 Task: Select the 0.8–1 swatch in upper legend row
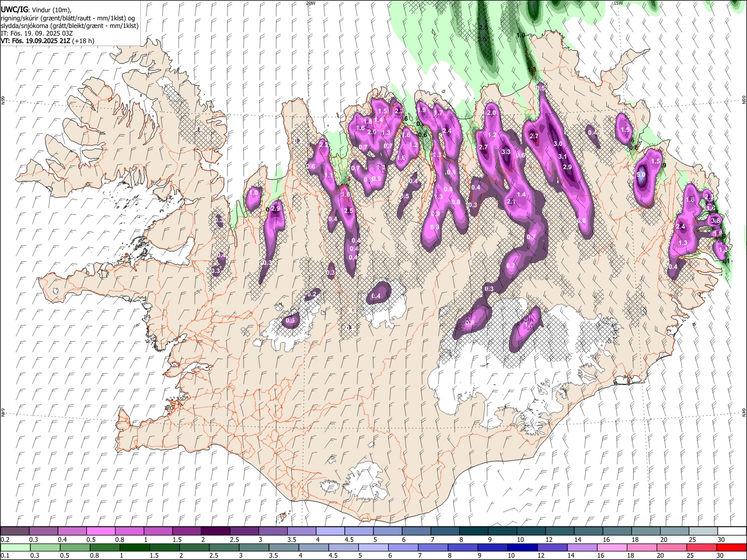[130, 531]
